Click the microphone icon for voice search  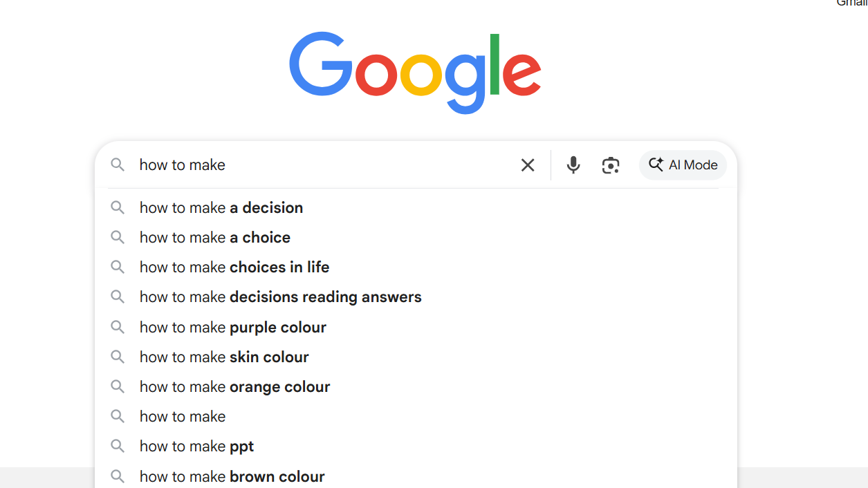pyautogui.click(x=573, y=165)
